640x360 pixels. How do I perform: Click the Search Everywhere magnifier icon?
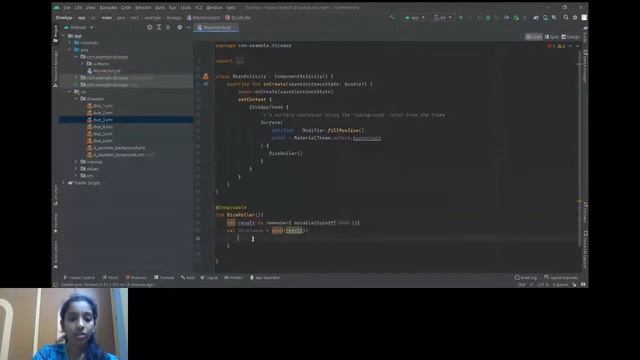(566, 18)
